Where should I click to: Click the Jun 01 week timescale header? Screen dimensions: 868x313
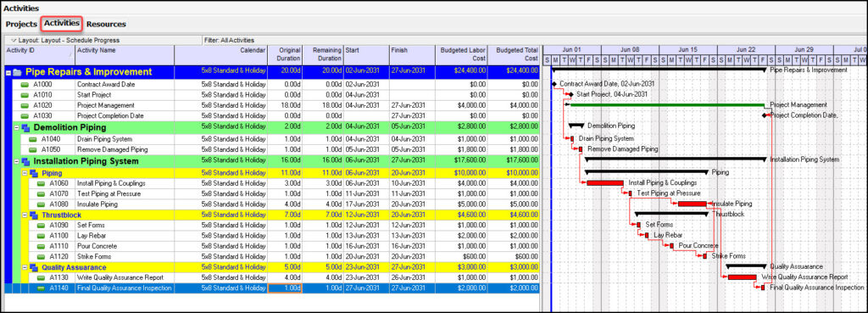[x=572, y=50]
